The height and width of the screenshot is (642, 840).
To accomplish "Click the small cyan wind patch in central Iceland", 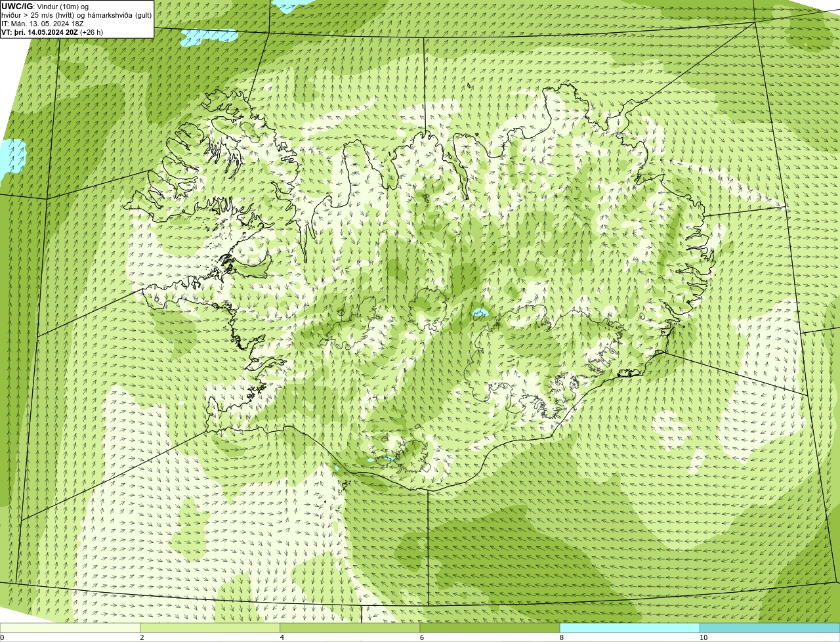I will click(x=480, y=313).
